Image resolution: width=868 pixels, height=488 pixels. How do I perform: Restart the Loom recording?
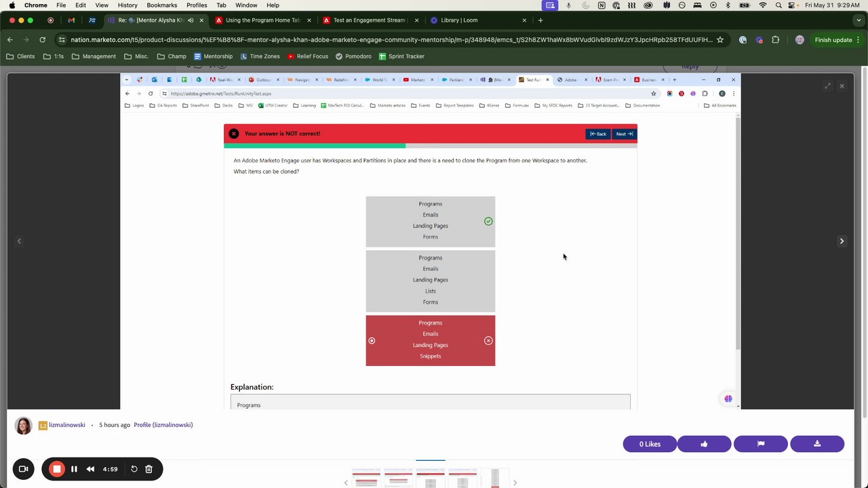point(134,469)
